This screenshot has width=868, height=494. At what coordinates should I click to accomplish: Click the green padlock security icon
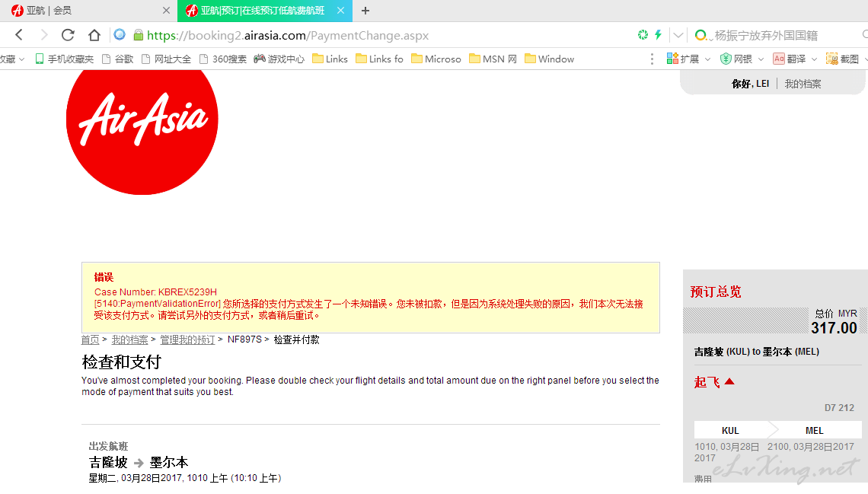[x=139, y=36]
